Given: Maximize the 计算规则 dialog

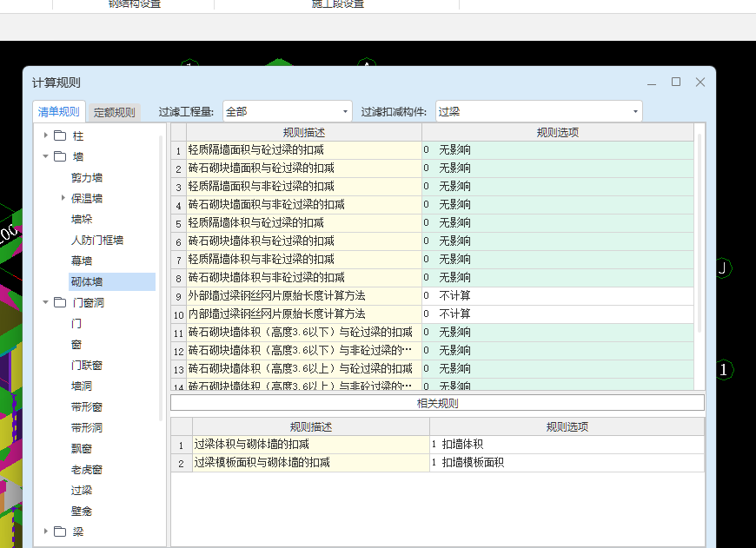Looking at the screenshot, I should pos(676,83).
